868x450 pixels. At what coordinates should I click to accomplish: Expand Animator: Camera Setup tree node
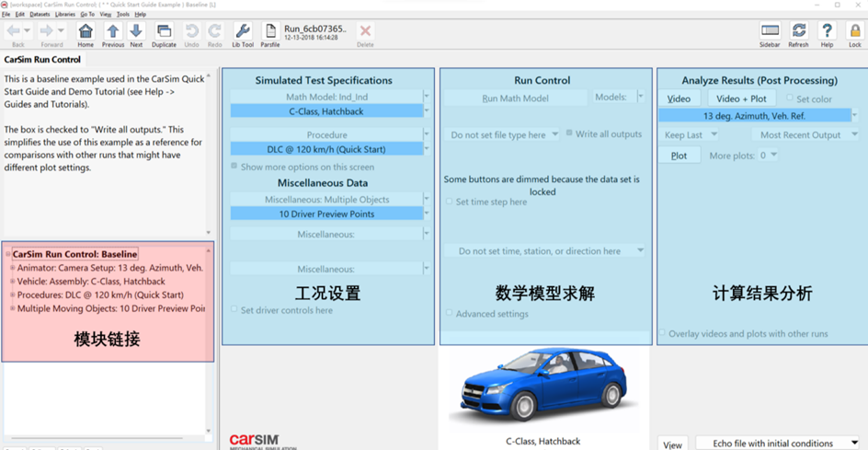pyautogui.click(x=13, y=268)
